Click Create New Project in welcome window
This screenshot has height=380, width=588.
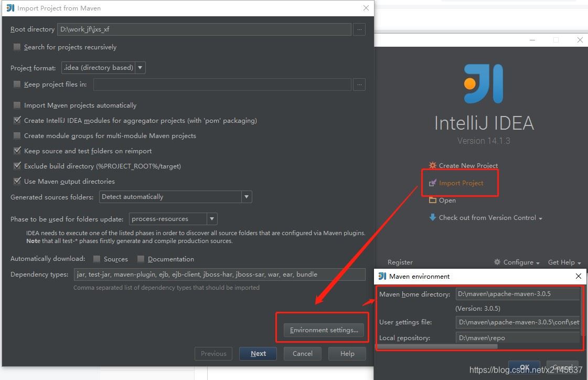click(468, 165)
